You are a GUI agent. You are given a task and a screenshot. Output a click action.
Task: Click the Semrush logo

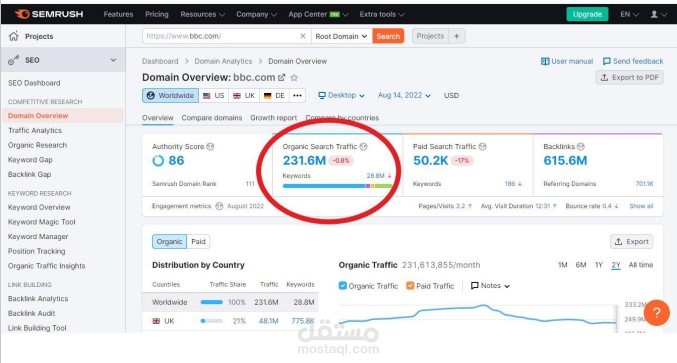point(49,14)
